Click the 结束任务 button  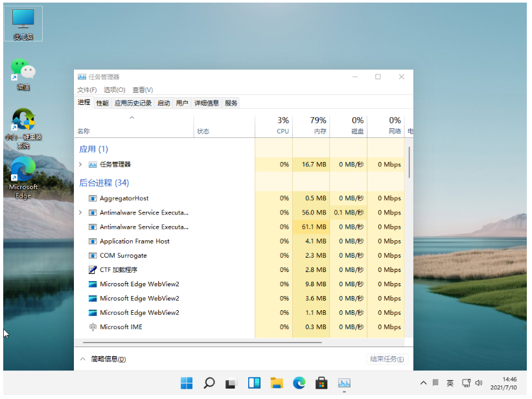tap(387, 359)
